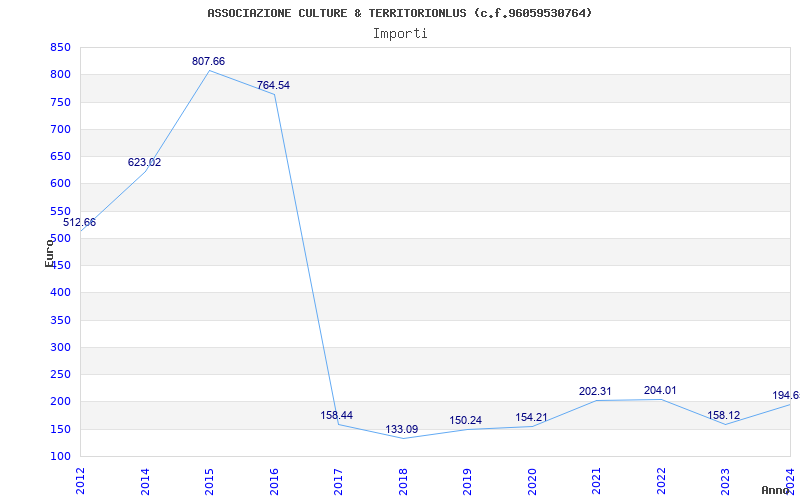Click the 800 y-axis tick label

[x=60, y=74]
